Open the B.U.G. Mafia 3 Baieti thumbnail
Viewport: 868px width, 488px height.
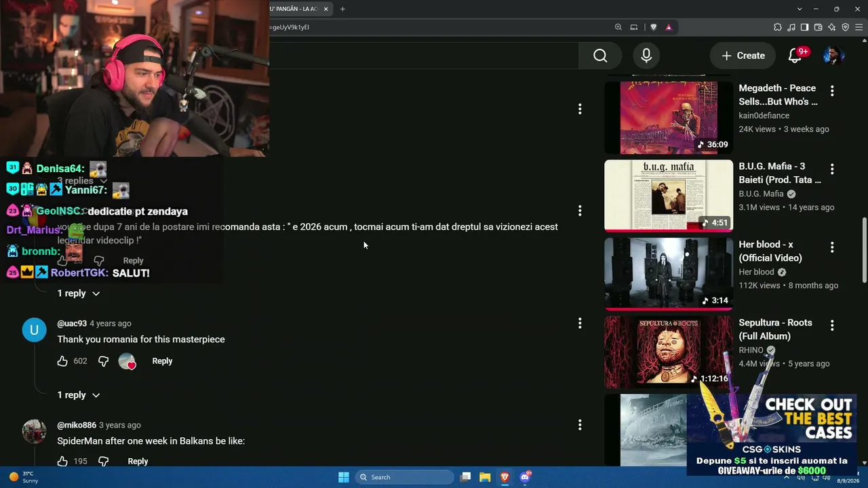(669, 196)
